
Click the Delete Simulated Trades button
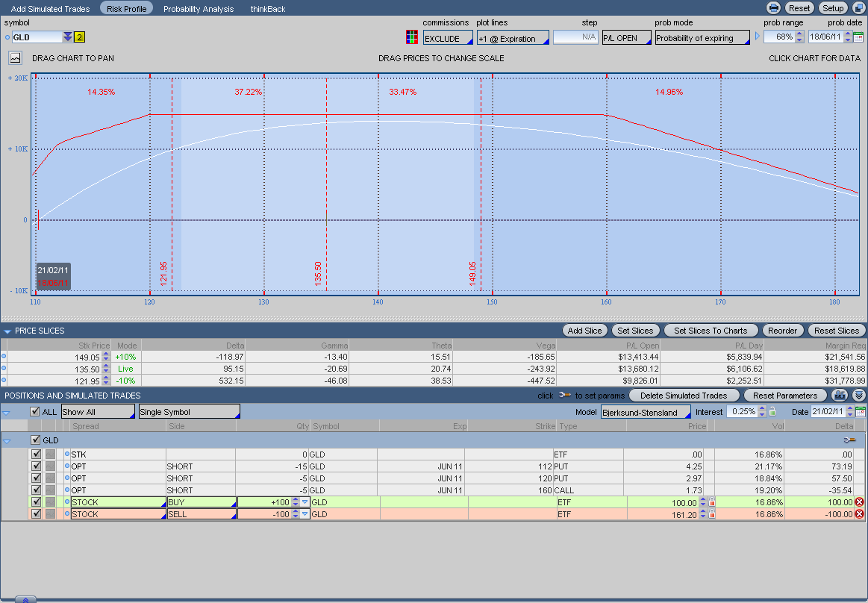tap(683, 396)
